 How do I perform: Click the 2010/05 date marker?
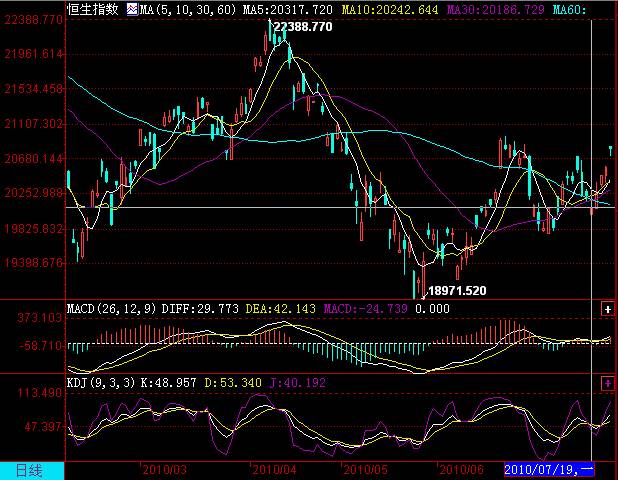[x=365, y=470]
